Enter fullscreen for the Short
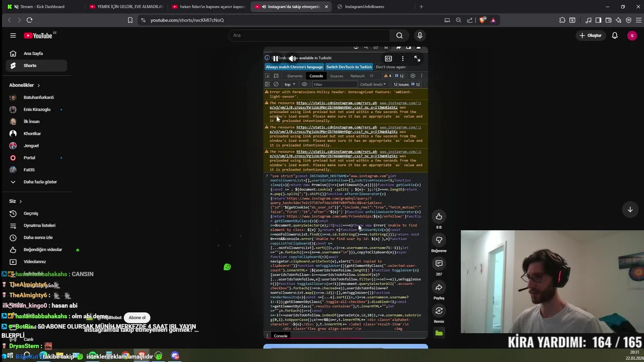 [x=417, y=58]
